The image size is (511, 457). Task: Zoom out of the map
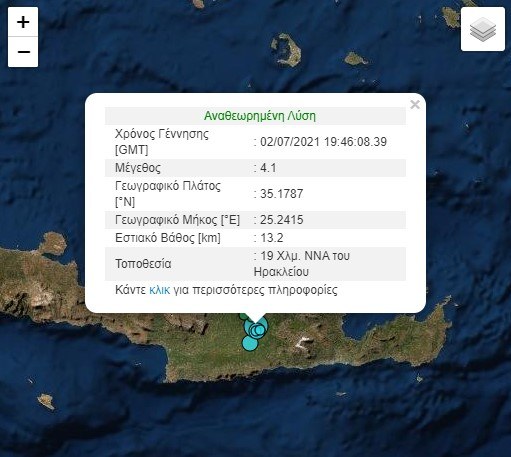[23, 52]
